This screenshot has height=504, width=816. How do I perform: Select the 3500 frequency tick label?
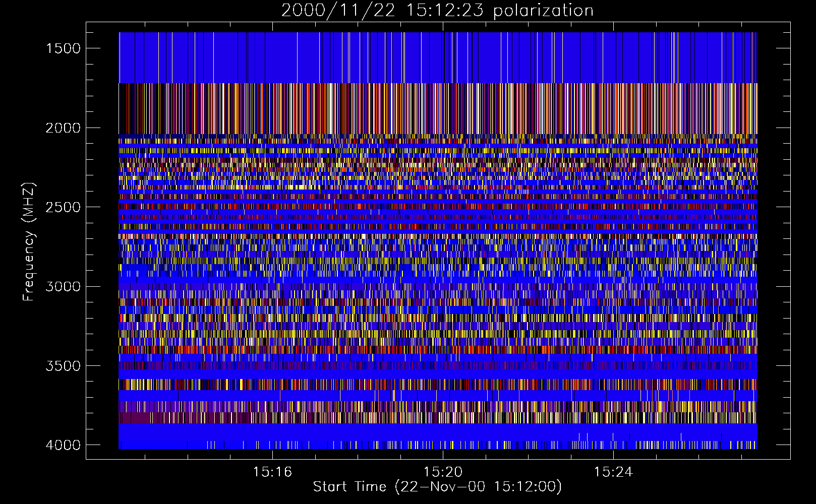(x=63, y=366)
